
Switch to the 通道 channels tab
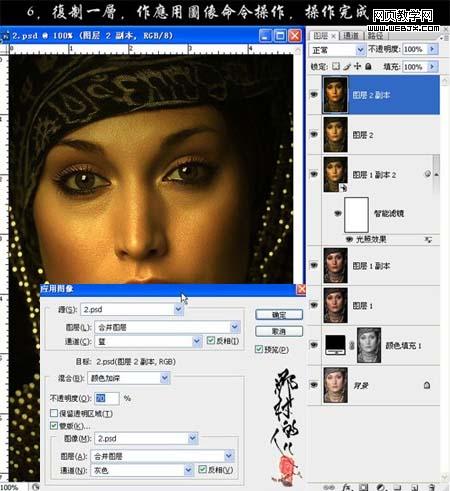pos(351,36)
